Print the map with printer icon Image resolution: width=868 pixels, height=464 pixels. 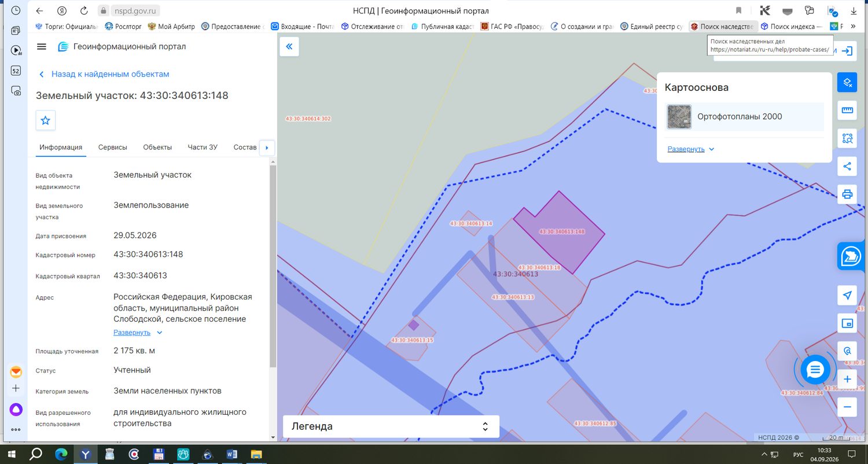(847, 194)
